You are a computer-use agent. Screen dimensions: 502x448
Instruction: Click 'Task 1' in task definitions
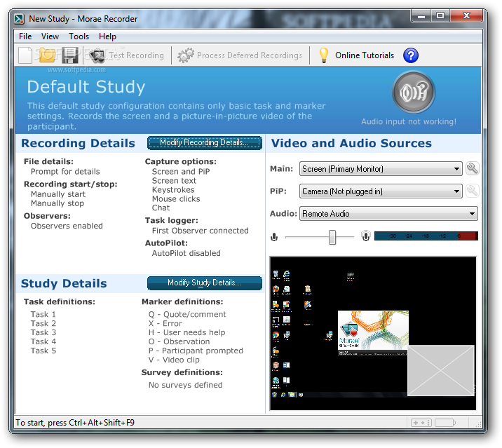coord(43,315)
